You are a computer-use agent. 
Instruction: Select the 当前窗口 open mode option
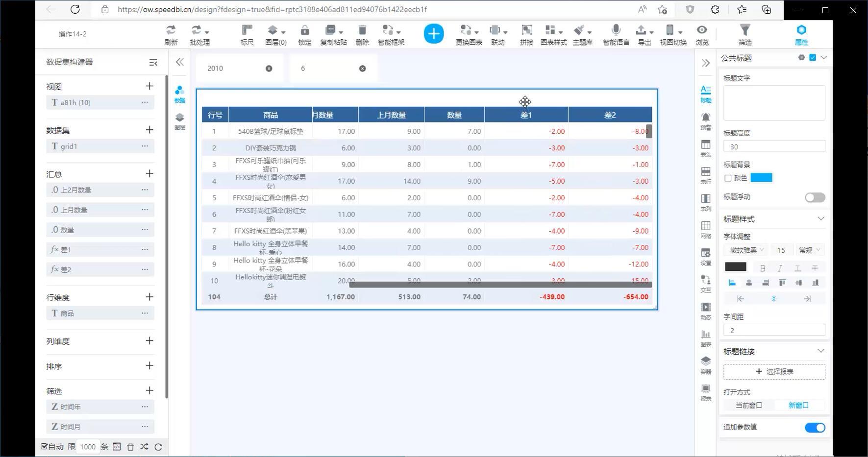click(x=748, y=405)
